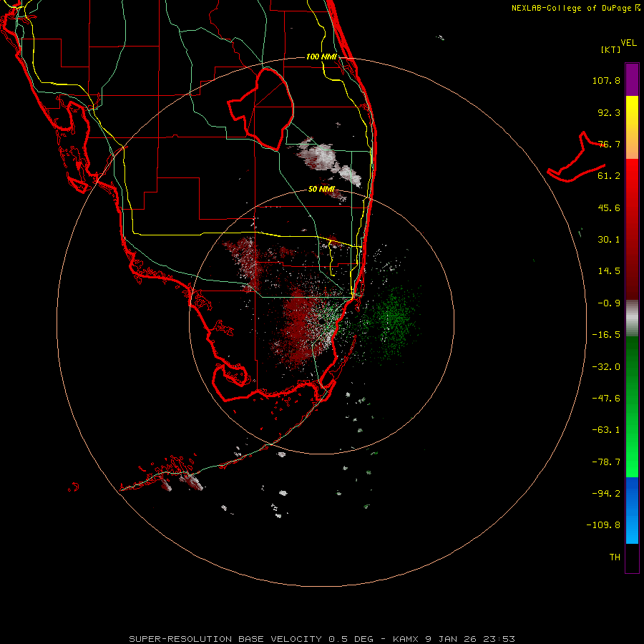This screenshot has width=644, height=644.
Task: Click the -109.8 velocity scale value
Action: 603,525
